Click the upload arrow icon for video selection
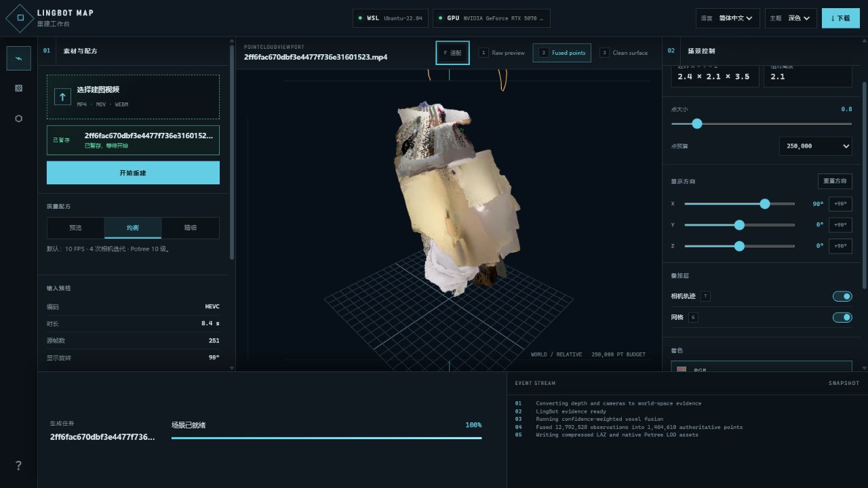 coord(62,97)
